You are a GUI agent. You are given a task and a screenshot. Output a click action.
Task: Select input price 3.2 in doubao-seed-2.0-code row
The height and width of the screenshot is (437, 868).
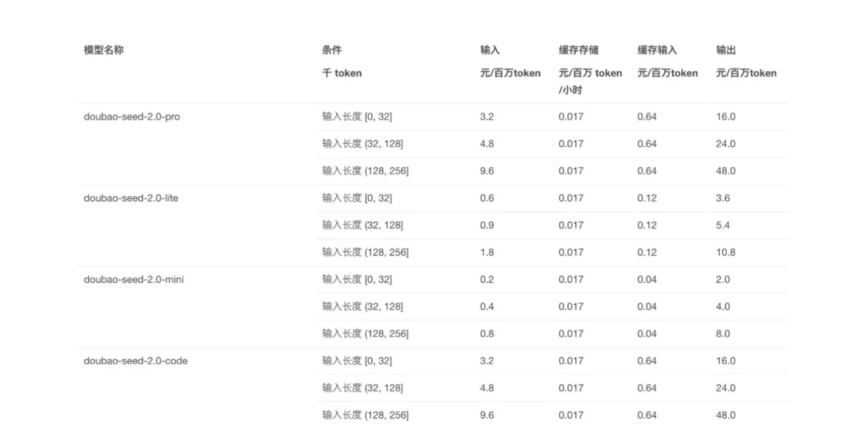(487, 360)
